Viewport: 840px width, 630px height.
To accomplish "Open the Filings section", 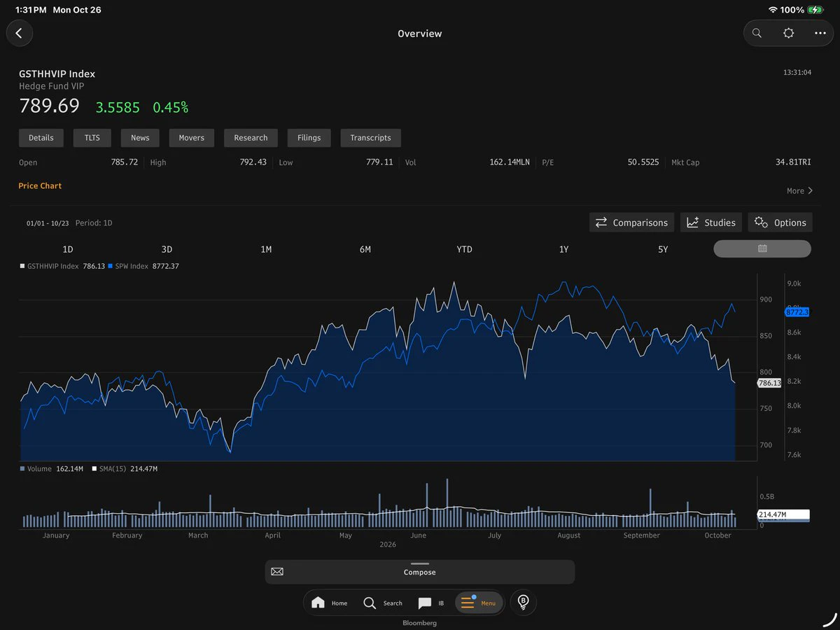I will coord(309,138).
